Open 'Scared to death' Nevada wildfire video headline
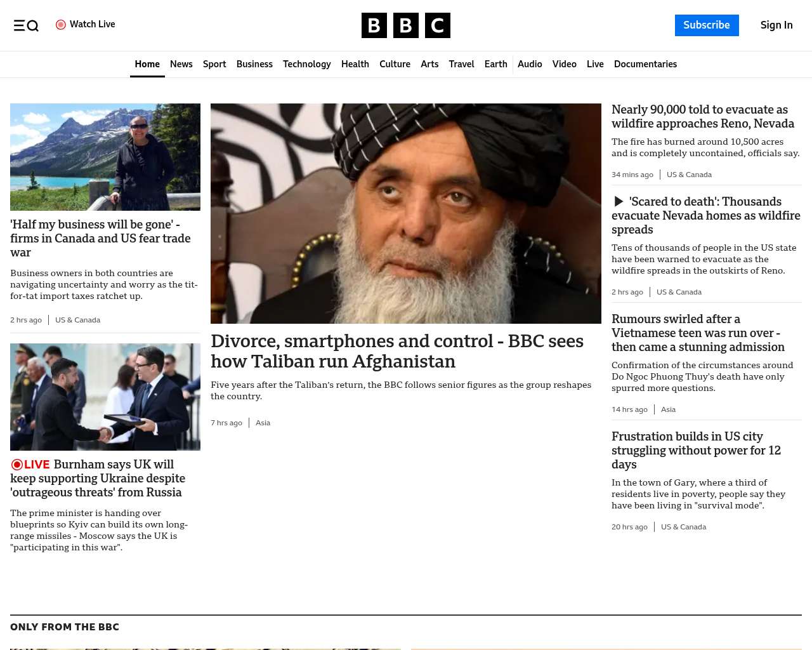The height and width of the screenshot is (650, 812). (706, 215)
